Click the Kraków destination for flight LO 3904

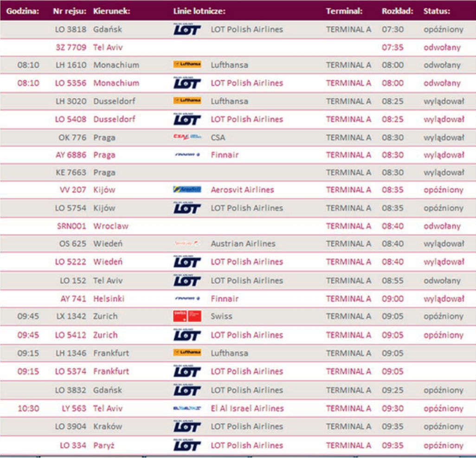(108, 426)
